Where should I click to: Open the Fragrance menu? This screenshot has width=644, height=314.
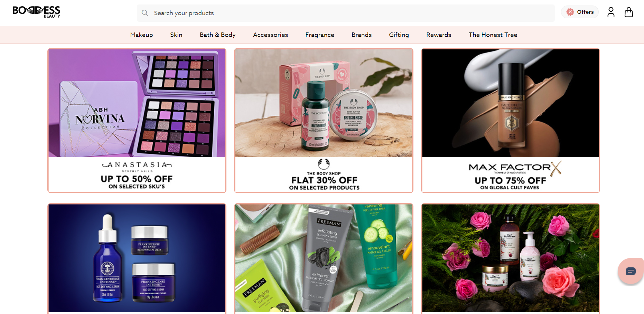coord(320,35)
